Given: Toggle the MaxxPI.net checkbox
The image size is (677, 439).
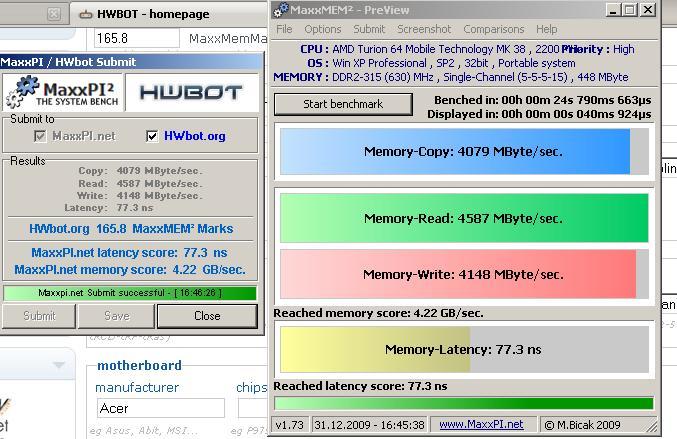Looking at the screenshot, I should pos(40,136).
